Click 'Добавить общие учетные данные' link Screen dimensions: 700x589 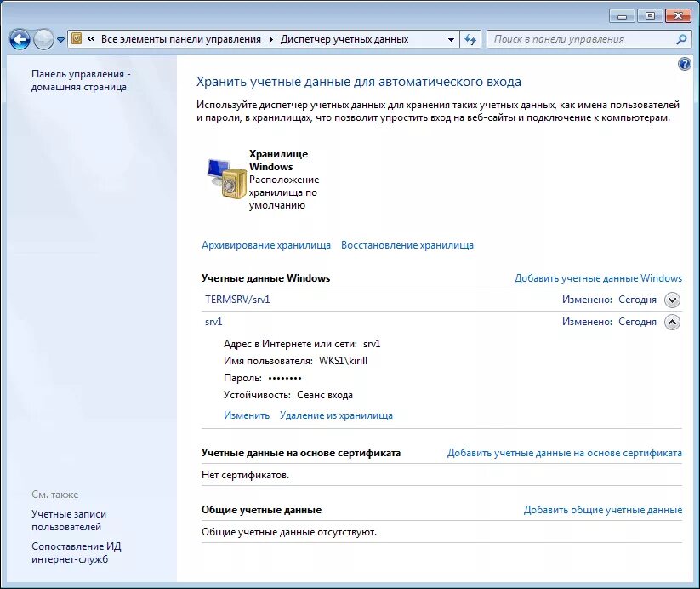(603, 510)
